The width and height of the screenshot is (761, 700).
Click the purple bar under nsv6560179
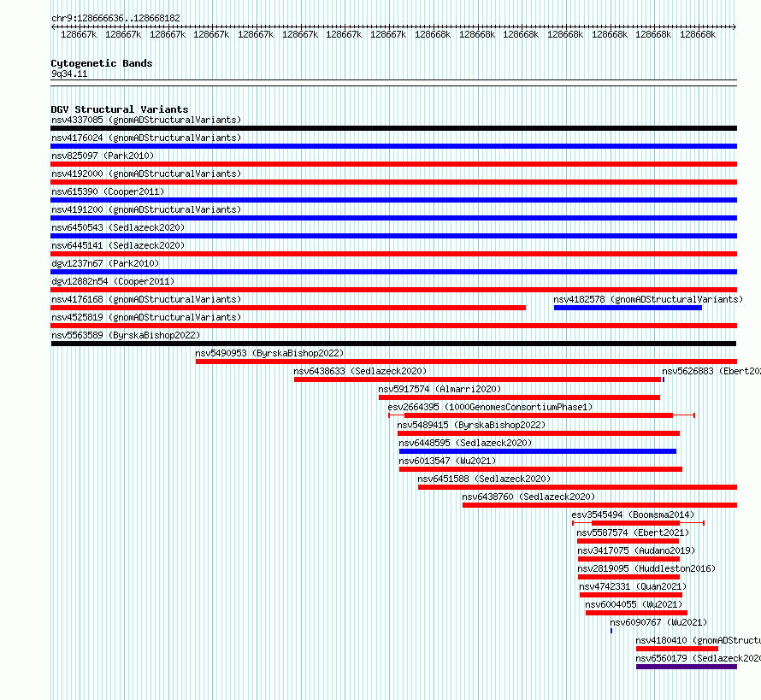(687, 667)
